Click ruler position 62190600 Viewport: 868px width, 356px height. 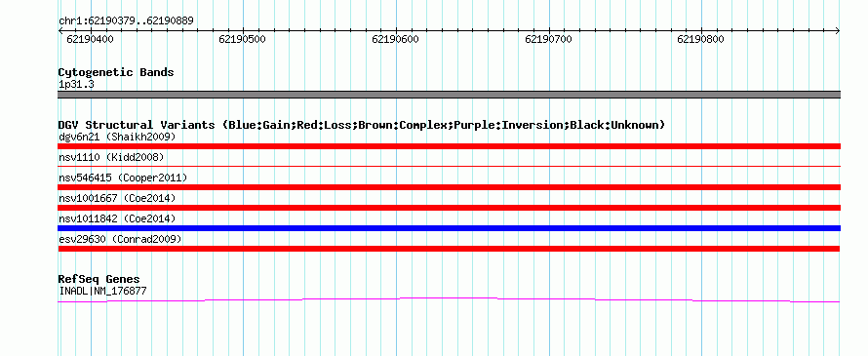click(x=395, y=39)
